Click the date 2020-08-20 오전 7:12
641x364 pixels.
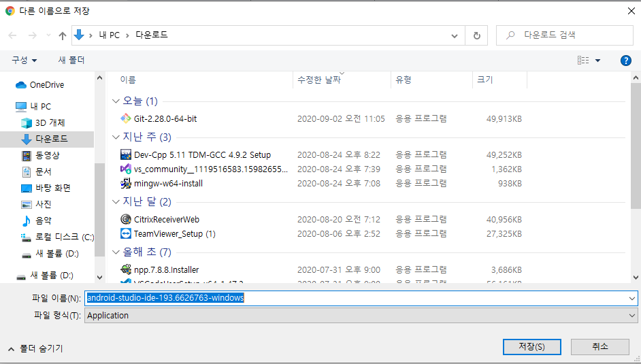[x=338, y=219]
